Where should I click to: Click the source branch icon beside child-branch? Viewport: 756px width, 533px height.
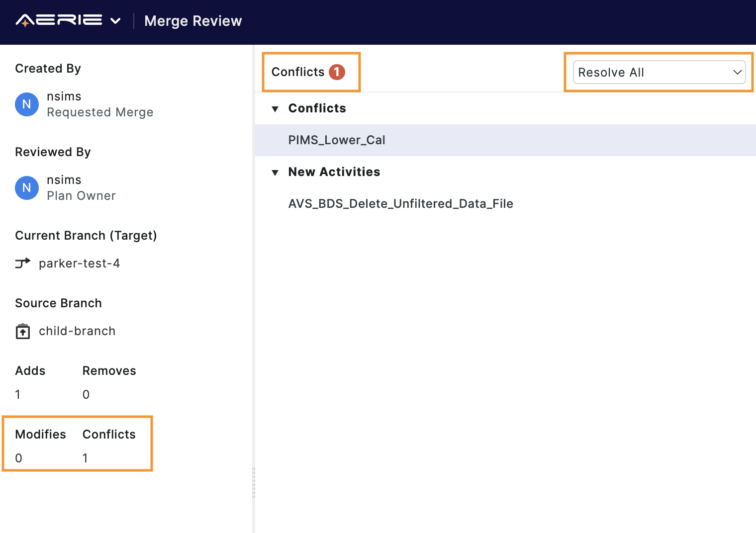23,331
